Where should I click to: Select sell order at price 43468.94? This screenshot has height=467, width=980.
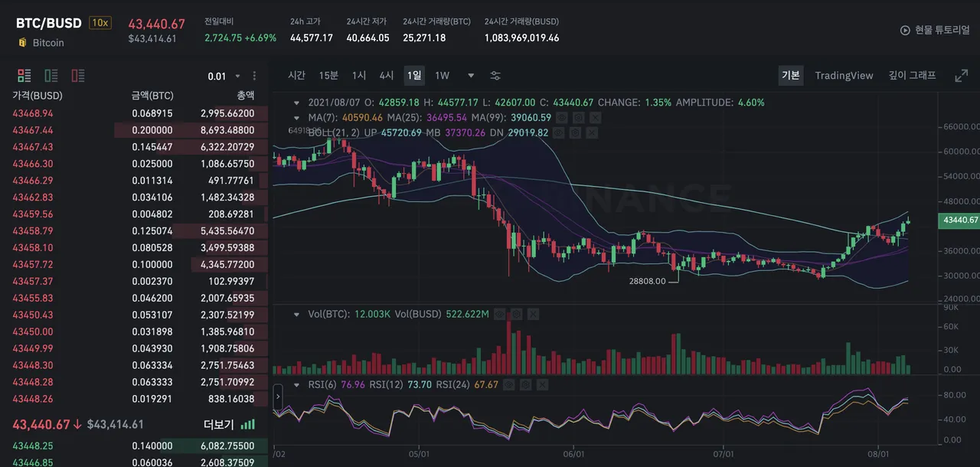coord(134,113)
